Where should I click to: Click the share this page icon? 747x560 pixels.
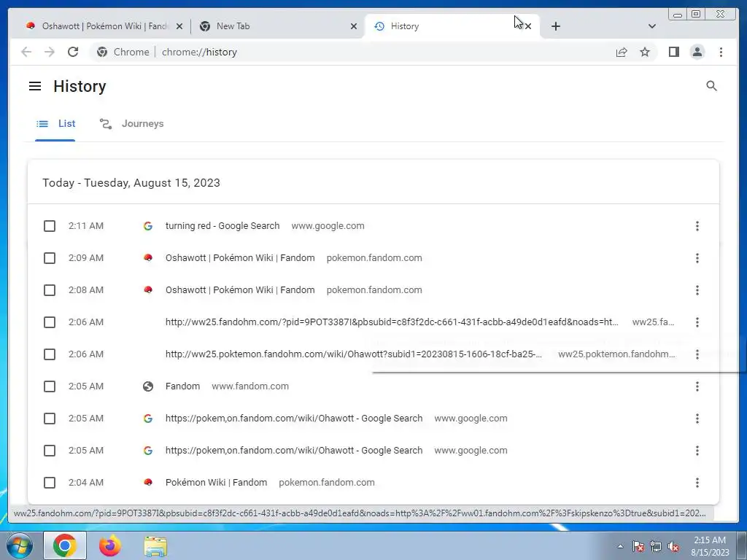point(622,52)
